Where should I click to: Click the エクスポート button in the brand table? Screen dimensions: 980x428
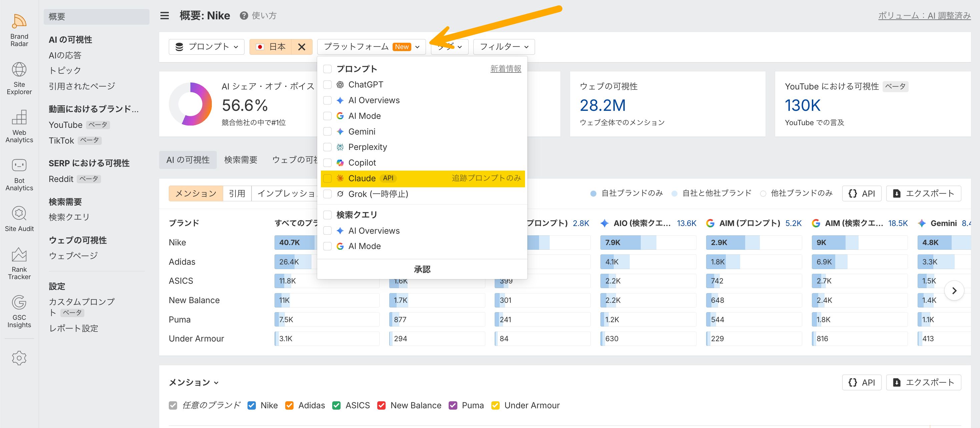pyautogui.click(x=924, y=193)
